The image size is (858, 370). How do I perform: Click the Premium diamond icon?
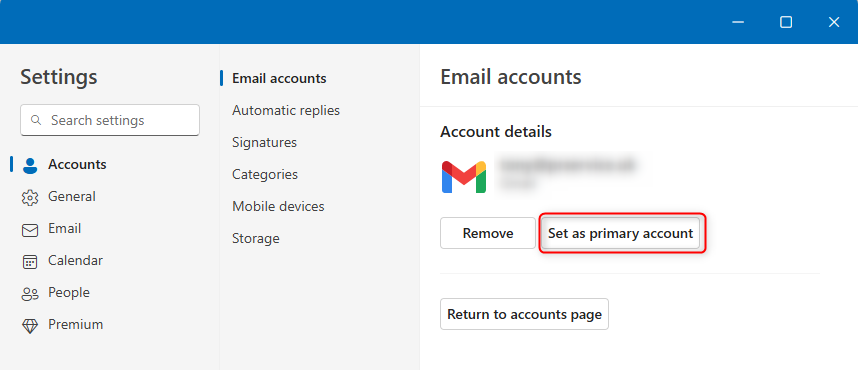click(x=30, y=326)
